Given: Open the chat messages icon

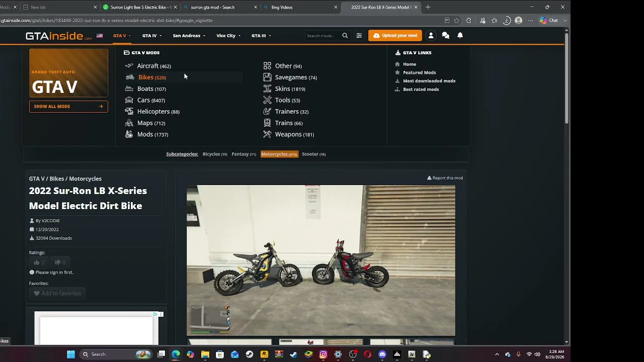Looking at the screenshot, I should point(445,36).
